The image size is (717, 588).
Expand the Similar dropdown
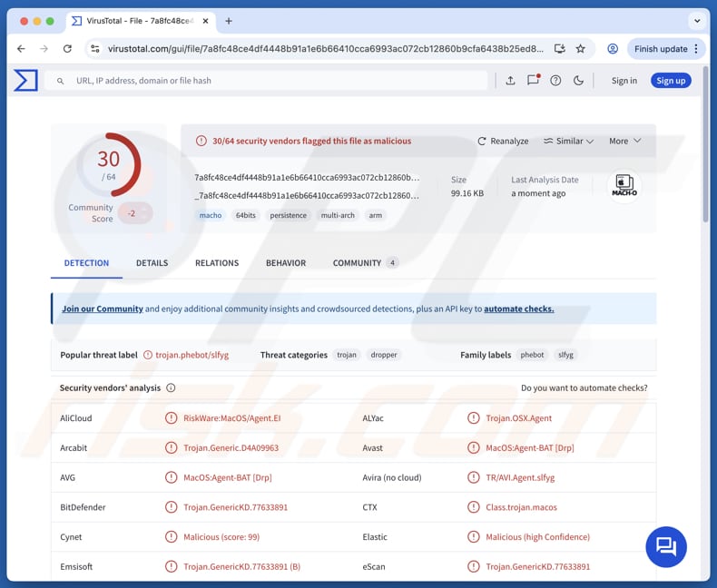coord(568,142)
